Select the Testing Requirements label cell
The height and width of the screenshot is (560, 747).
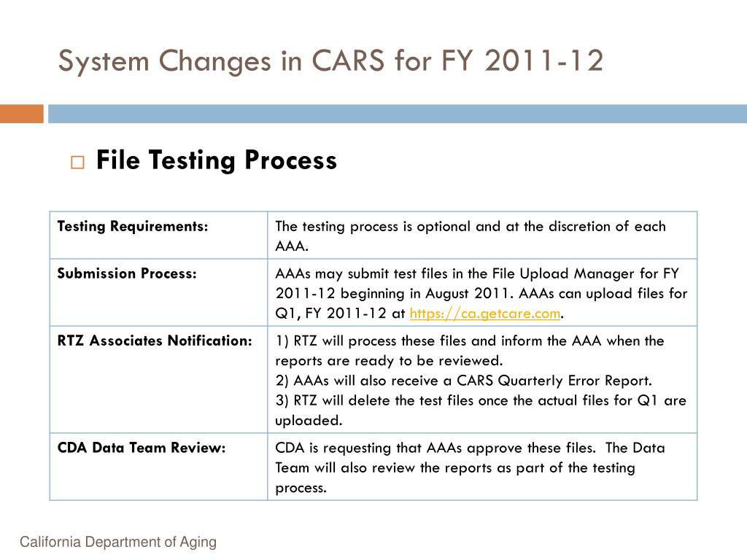[x=158, y=236]
